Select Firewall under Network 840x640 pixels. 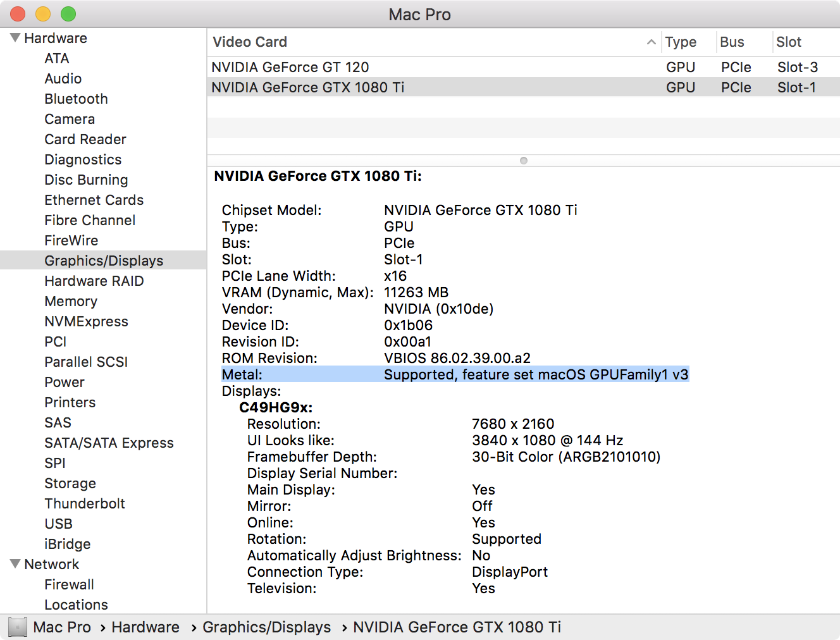69,584
